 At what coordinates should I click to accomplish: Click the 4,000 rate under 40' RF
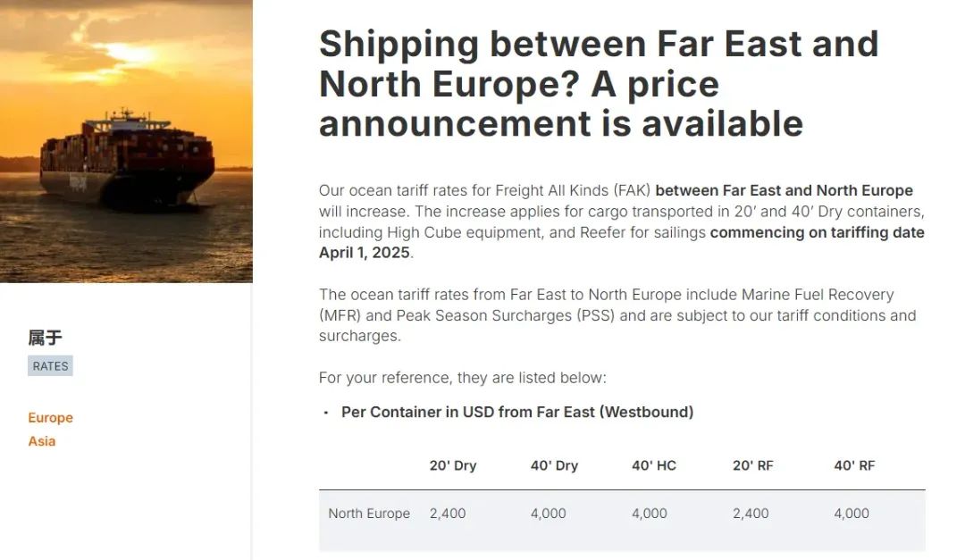tap(852, 514)
